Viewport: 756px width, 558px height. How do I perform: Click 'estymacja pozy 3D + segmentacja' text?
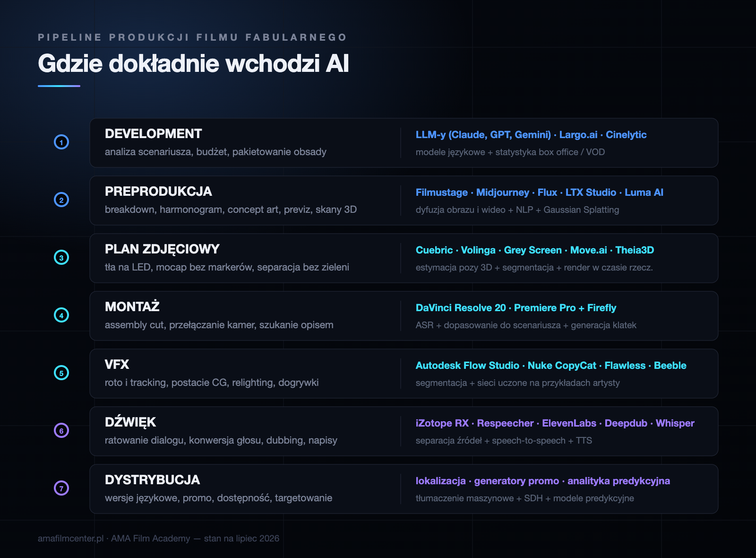(485, 267)
